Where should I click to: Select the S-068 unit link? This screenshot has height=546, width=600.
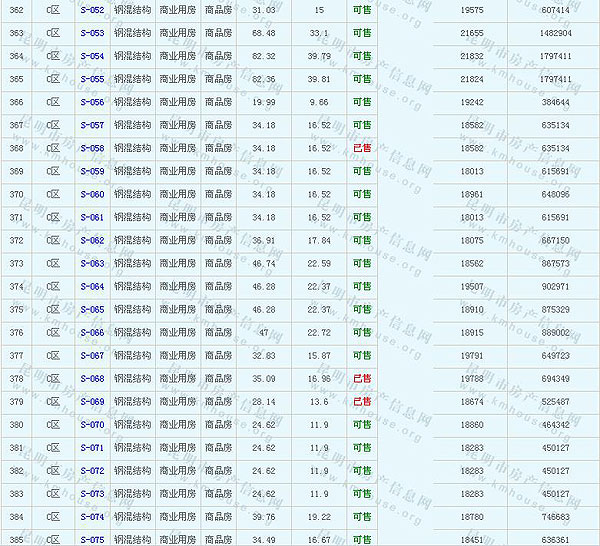click(92, 379)
